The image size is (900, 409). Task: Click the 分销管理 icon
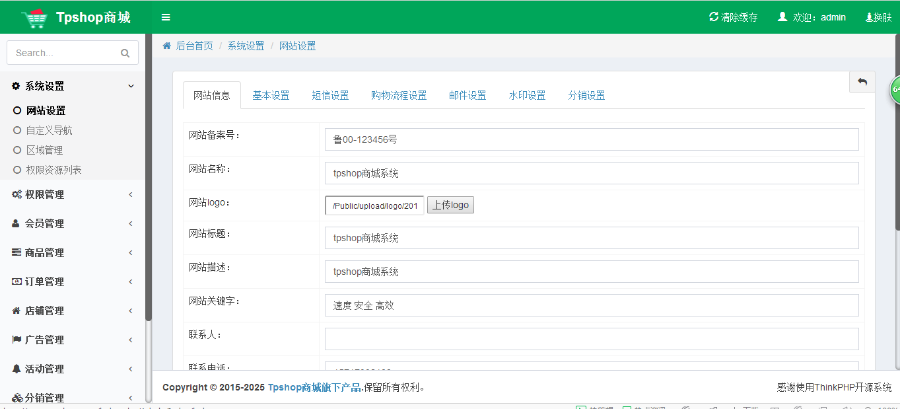(x=17, y=398)
